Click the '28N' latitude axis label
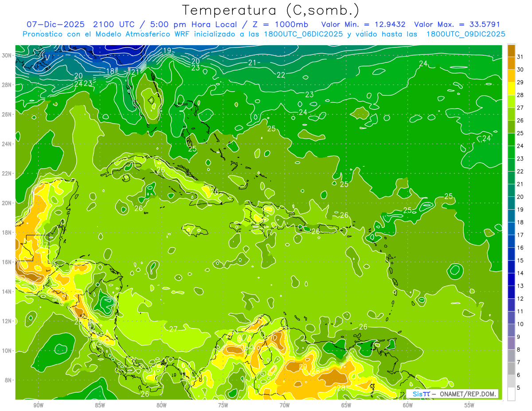 [x=6, y=85]
